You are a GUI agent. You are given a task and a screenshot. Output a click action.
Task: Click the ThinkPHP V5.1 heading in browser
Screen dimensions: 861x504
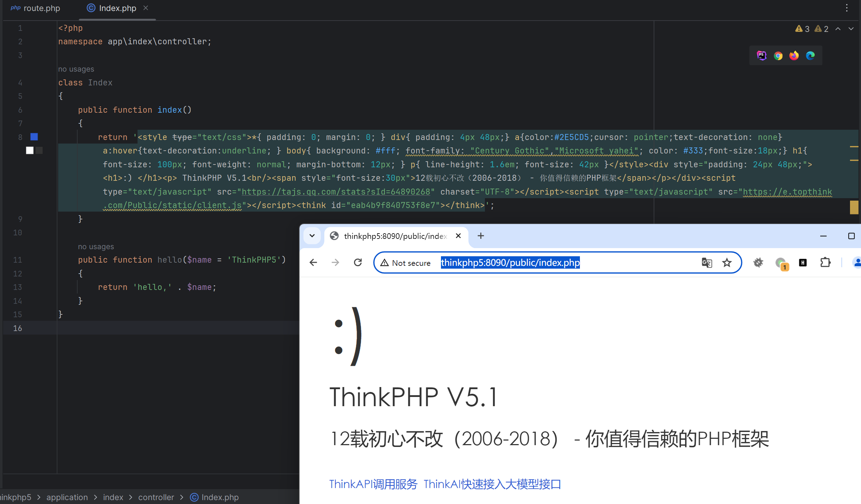414,397
